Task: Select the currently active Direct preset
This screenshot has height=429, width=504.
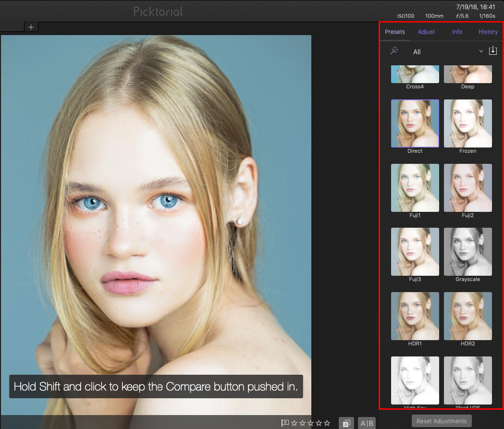Action: point(415,123)
